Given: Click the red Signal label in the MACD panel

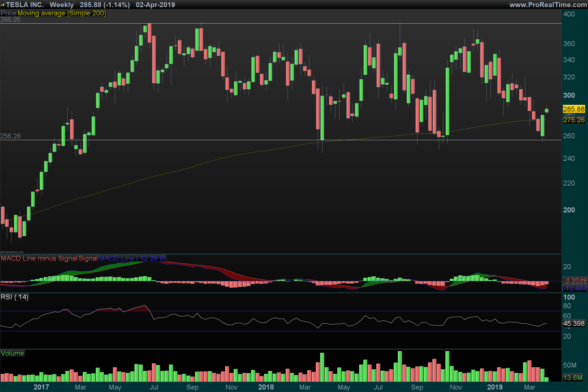Looking at the screenshot, I should [x=88, y=258].
